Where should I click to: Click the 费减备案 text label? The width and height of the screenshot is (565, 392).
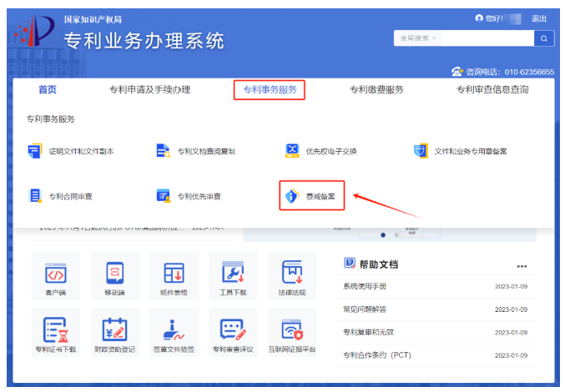[x=320, y=197]
